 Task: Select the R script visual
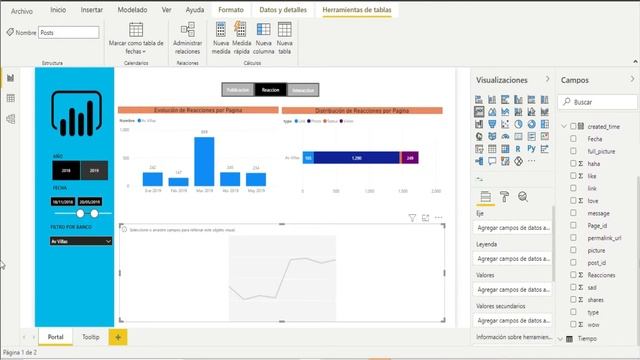pos(518,149)
